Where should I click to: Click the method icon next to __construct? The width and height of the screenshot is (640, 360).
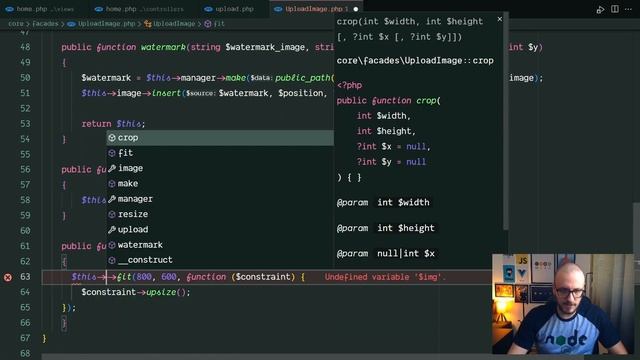[112, 260]
